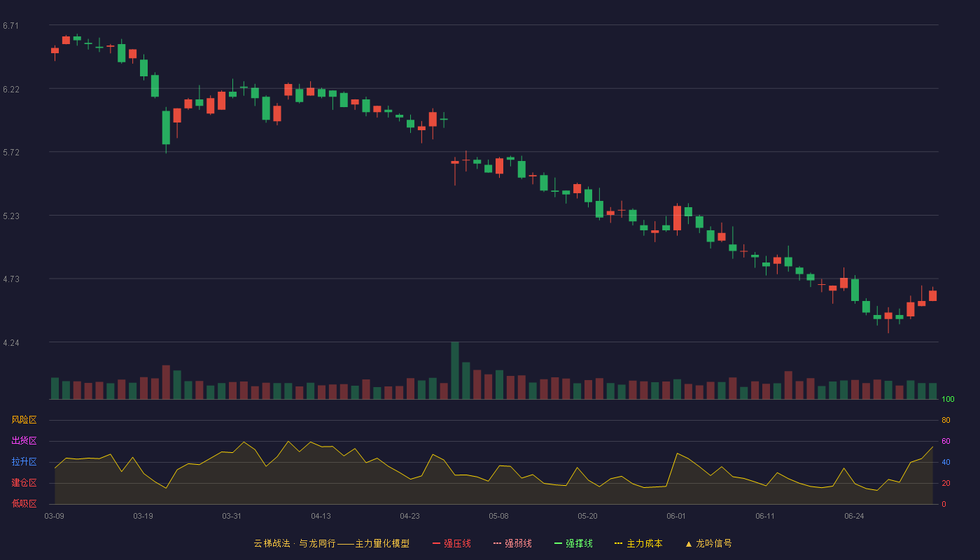Click the magenta 60 indicator axis value

[x=946, y=441]
